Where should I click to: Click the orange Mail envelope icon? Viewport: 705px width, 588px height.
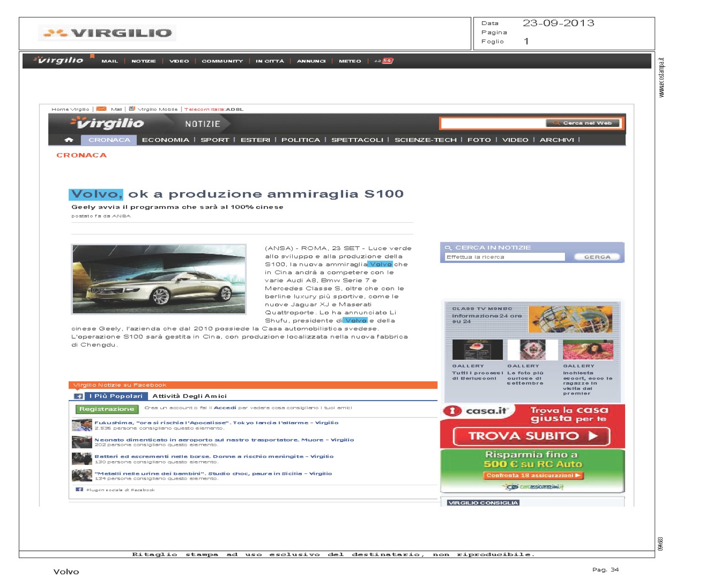click(x=102, y=109)
